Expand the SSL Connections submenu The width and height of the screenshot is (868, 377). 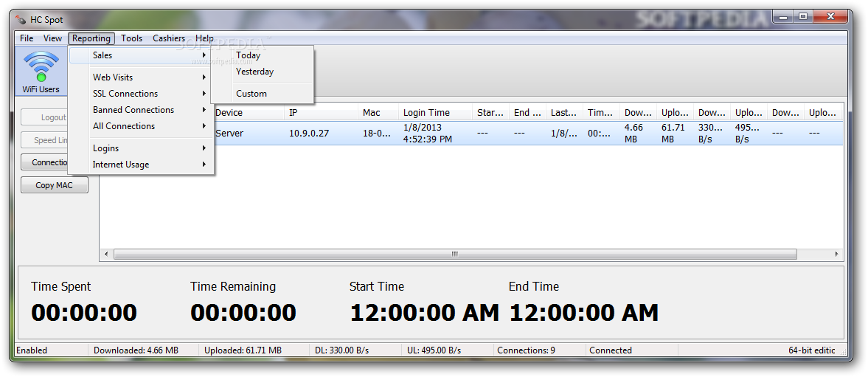click(x=140, y=94)
